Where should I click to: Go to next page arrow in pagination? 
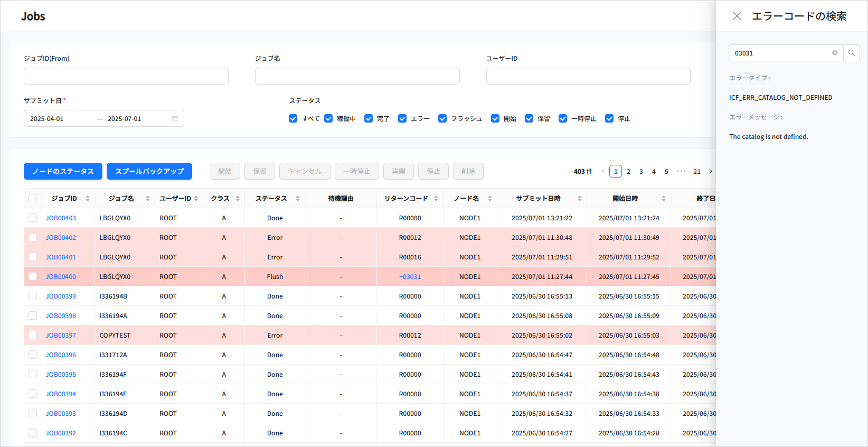[711, 171]
